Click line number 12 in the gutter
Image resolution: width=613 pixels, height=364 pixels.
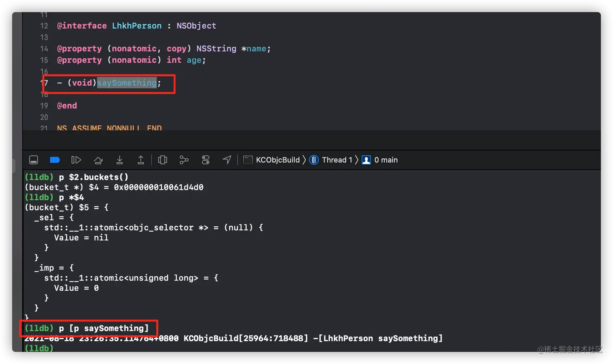[44, 26]
